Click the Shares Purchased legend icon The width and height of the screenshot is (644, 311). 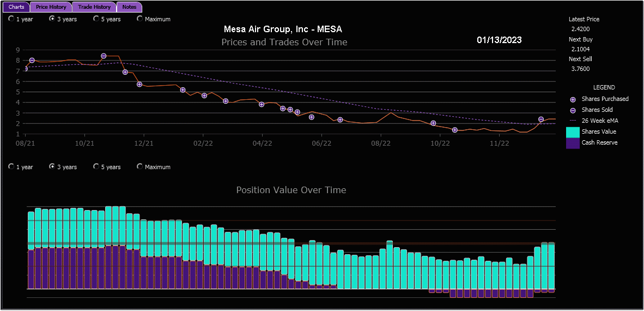pyautogui.click(x=573, y=99)
